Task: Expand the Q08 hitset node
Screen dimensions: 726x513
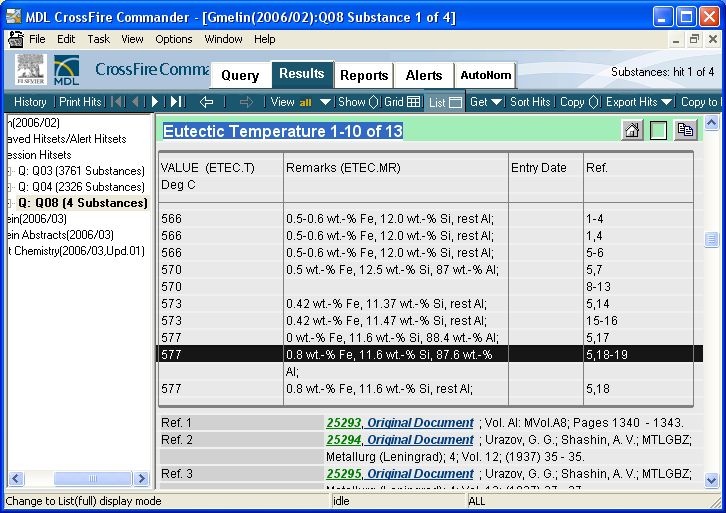Action: 9,203
